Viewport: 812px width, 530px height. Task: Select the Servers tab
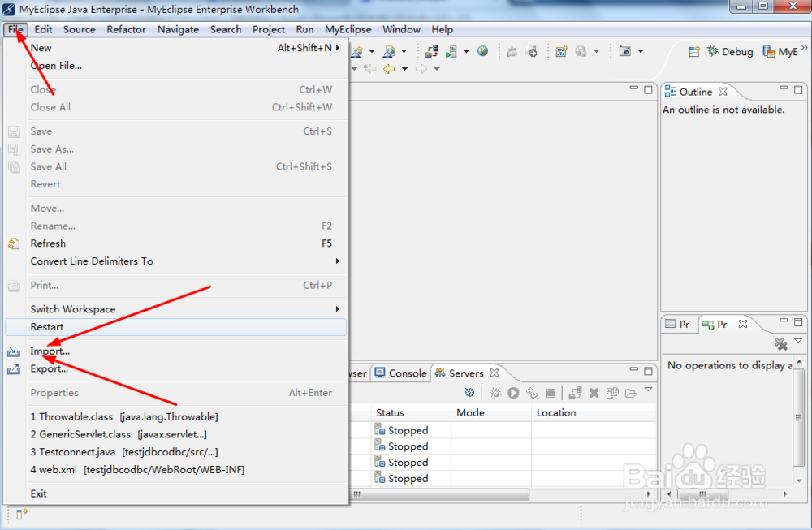(x=459, y=373)
